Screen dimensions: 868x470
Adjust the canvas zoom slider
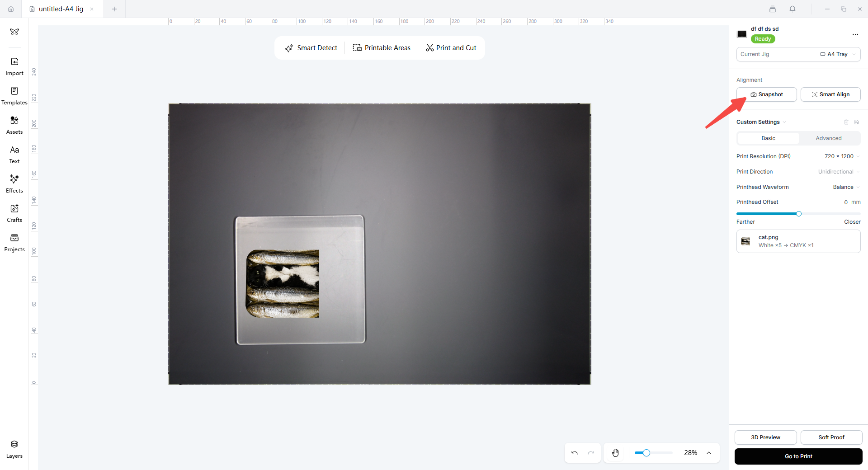point(653,453)
